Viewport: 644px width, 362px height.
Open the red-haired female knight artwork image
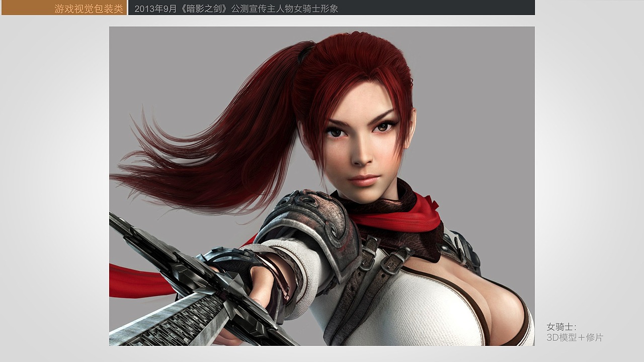click(x=322, y=186)
